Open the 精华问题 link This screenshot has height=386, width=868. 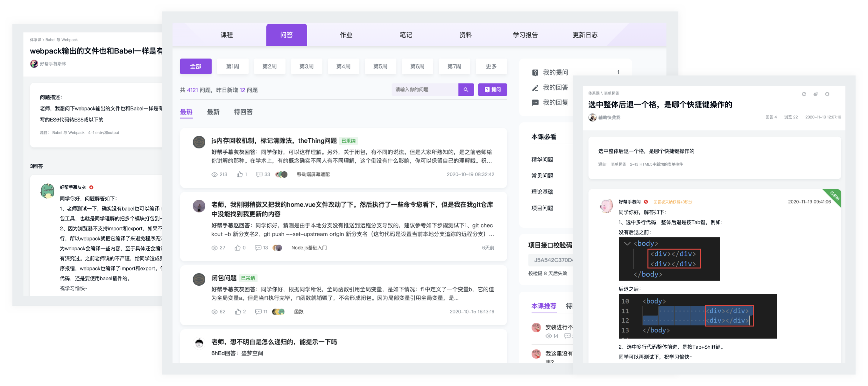542,160
